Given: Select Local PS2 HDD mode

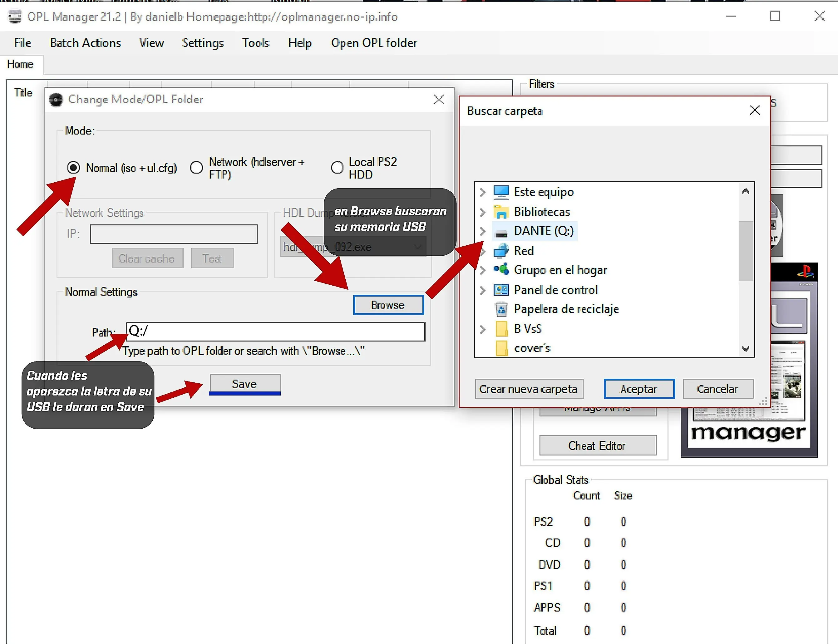Looking at the screenshot, I should tap(337, 168).
